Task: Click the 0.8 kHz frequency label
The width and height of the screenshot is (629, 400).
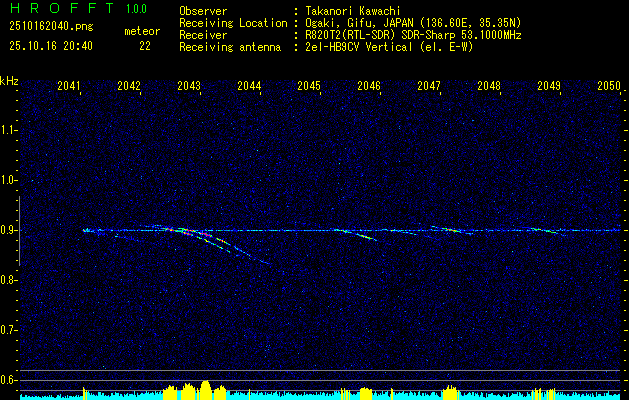Action: pos(8,280)
